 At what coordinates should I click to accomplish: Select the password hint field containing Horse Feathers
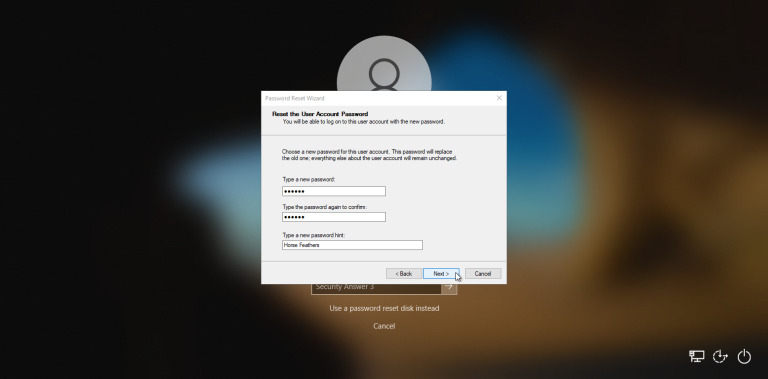(x=352, y=245)
